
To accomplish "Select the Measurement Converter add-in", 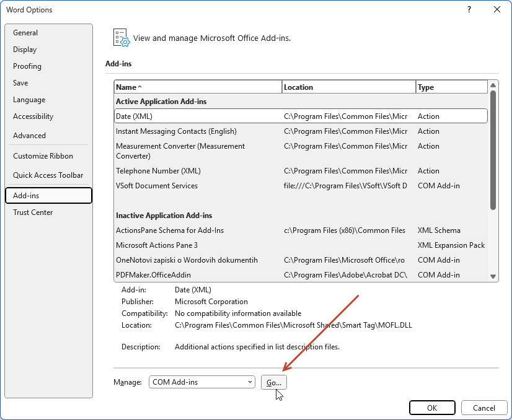I will (x=301, y=151).
